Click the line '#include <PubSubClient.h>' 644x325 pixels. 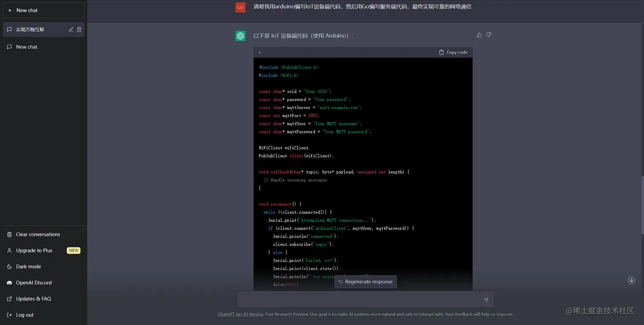coord(288,67)
